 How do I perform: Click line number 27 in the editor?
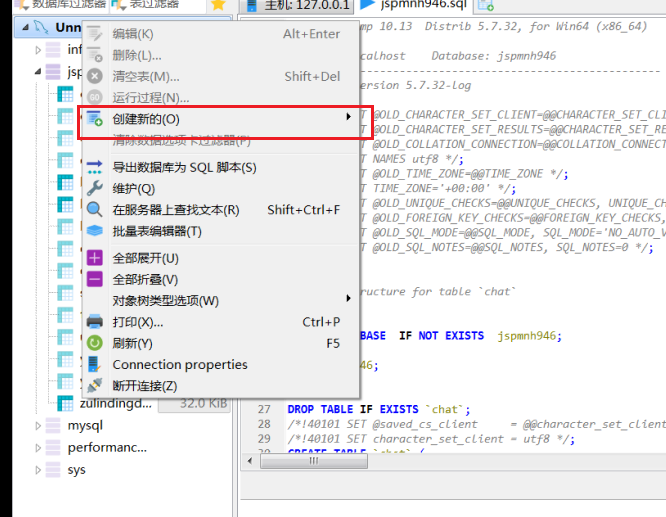264,409
